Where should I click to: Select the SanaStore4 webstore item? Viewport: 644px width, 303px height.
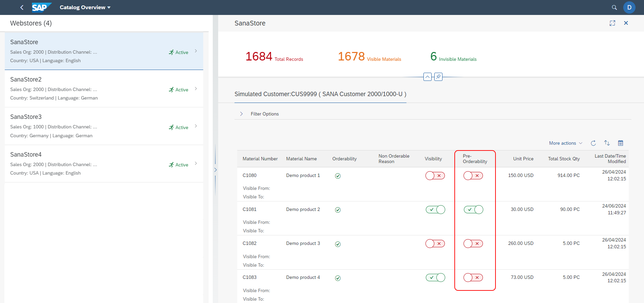104,163
